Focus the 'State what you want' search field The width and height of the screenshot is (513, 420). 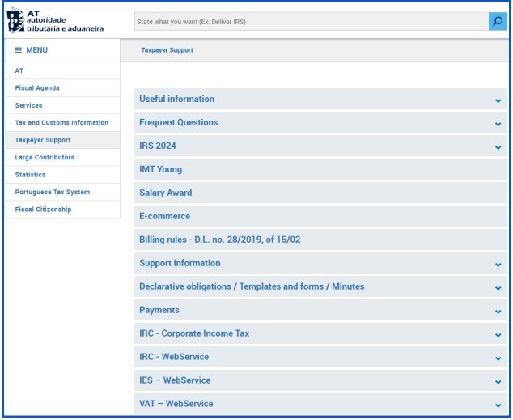pyautogui.click(x=312, y=22)
